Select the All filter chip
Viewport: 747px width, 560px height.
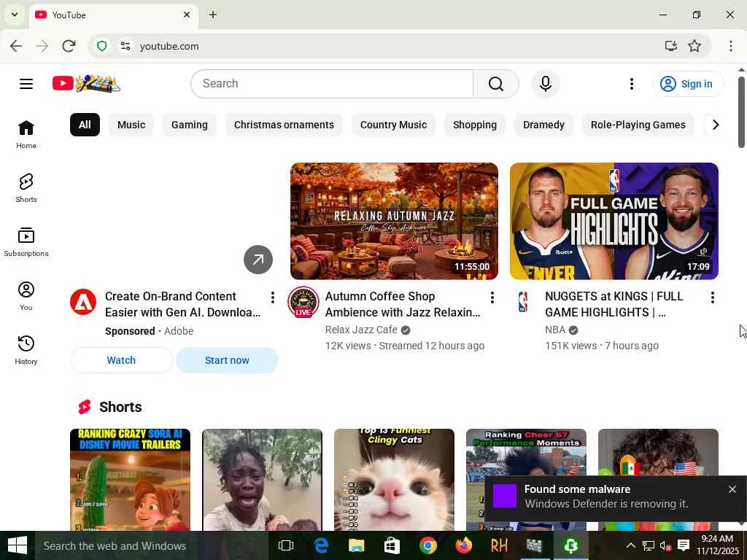(85, 125)
